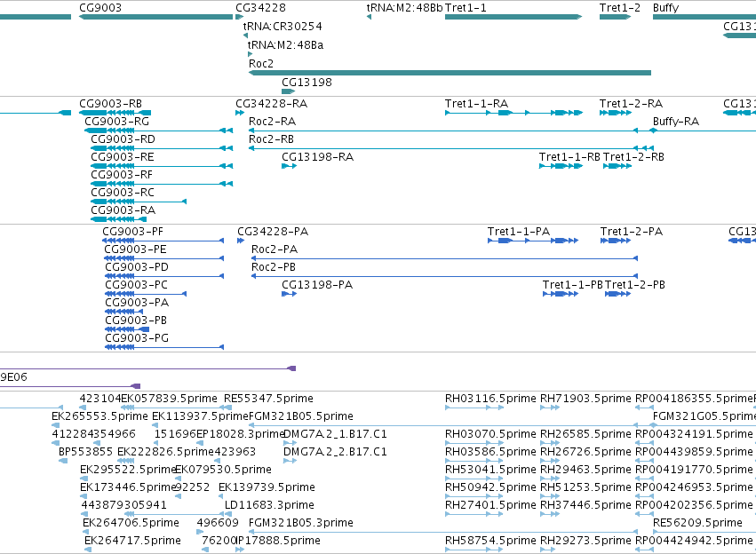Click transcript CG34228-RA label
Viewport: 756px width, 554px height.
(x=272, y=104)
